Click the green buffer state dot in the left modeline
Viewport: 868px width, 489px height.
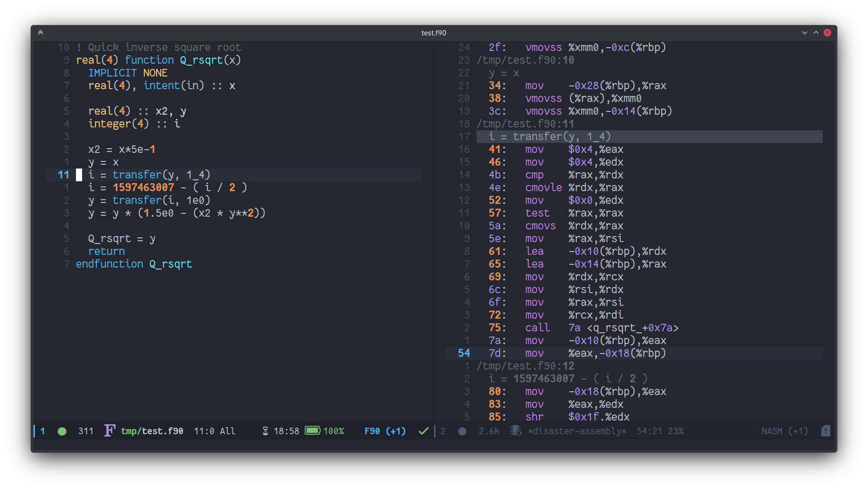[x=62, y=431]
